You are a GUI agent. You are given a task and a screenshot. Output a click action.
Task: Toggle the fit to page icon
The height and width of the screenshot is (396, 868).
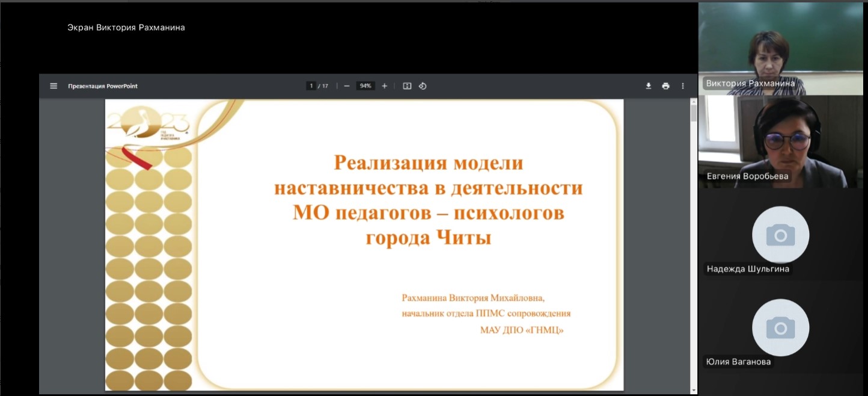click(x=407, y=86)
